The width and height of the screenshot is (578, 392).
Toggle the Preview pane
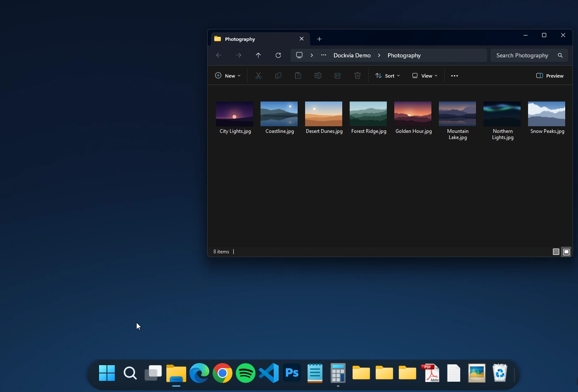[x=550, y=76]
